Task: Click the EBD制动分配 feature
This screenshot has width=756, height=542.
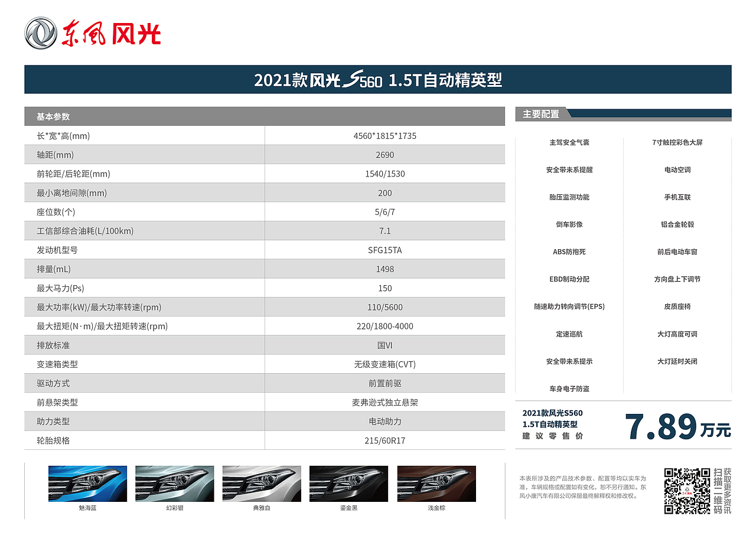Action: [x=569, y=279]
